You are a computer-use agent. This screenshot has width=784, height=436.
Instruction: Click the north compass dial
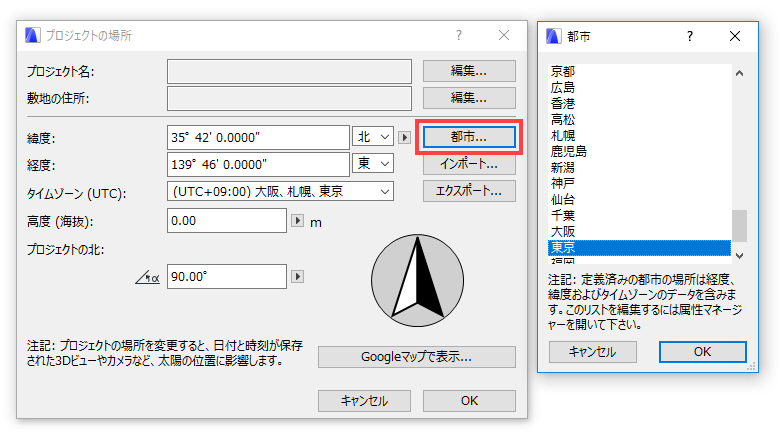418,280
